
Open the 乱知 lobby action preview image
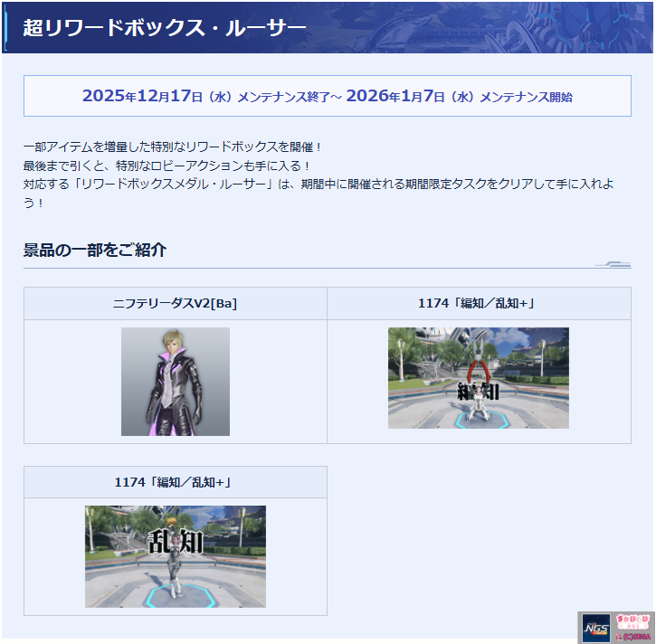[176, 555]
